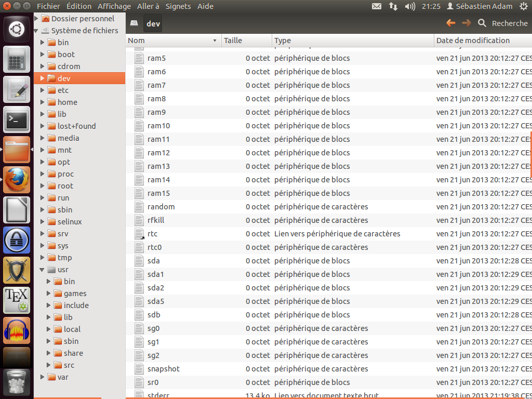This screenshot has height=399, width=532.
Task: Open the mail indicator in top panel
Action: (x=377, y=6)
